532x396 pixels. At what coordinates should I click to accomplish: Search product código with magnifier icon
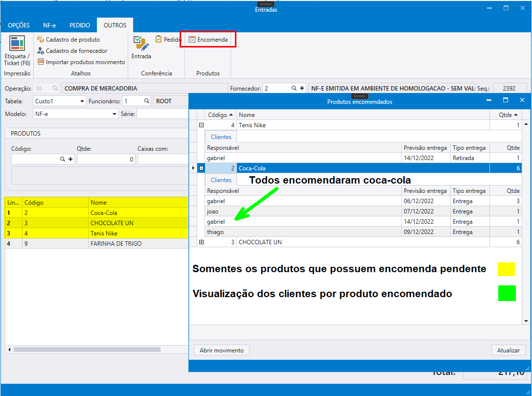click(x=63, y=159)
